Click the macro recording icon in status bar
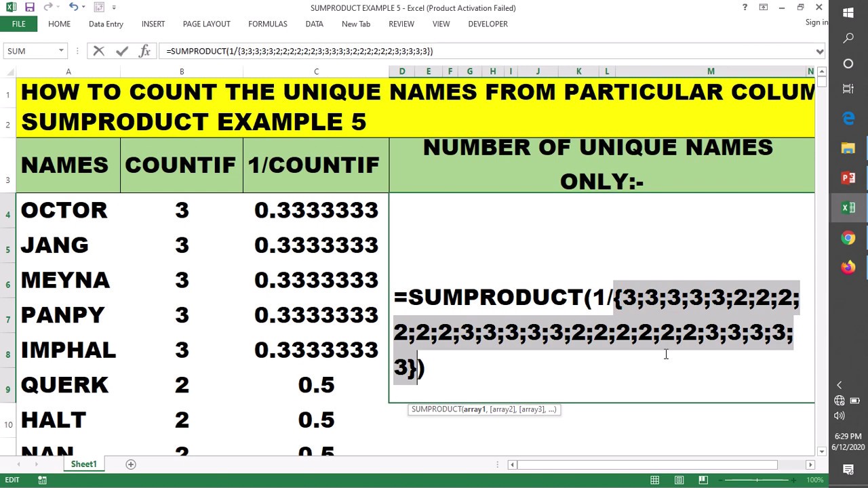The height and width of the screenshot is (488, 868). pyautogui.click(x=42, y=480)
